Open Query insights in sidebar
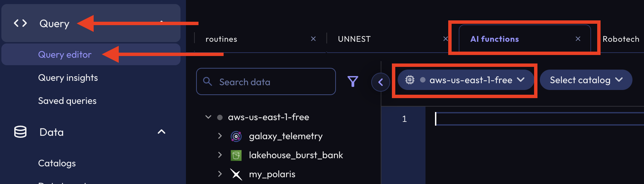The image size is (644, 184). (68, 78)
